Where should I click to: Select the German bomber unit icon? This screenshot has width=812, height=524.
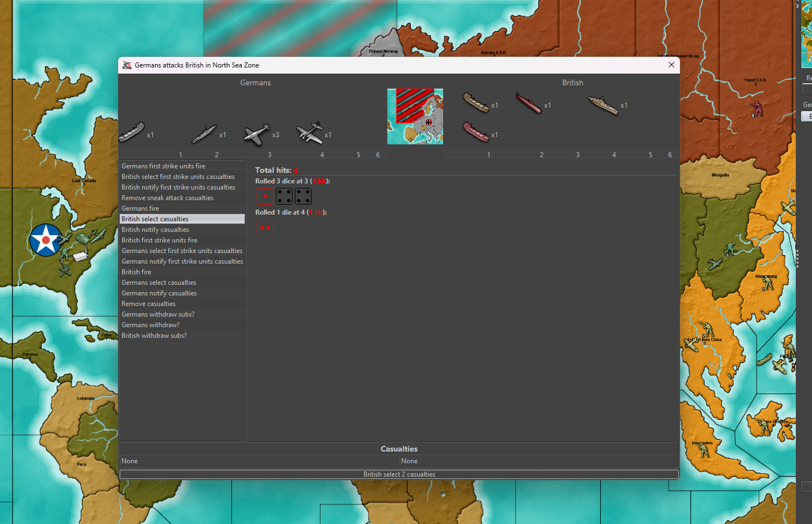[309, 133]
